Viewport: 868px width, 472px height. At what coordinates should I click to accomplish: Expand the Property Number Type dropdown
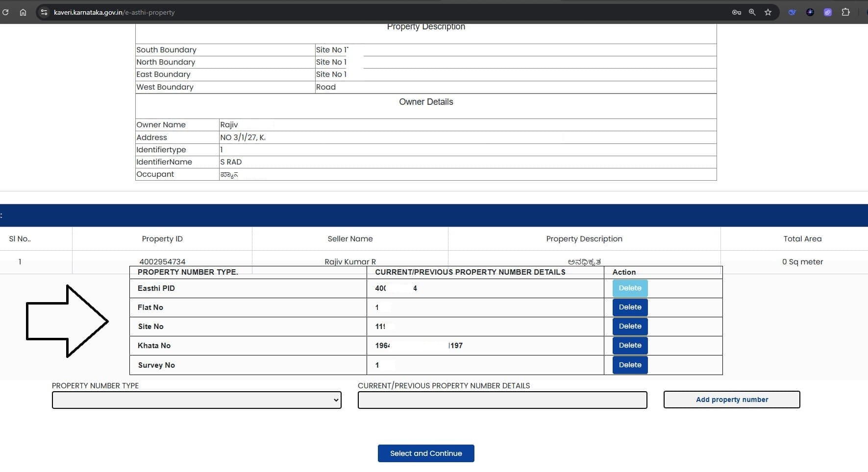point(197,400)
